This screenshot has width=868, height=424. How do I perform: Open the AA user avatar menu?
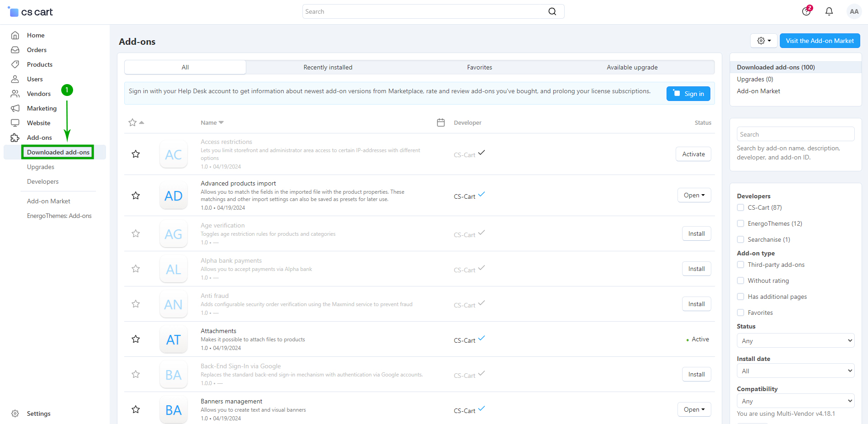click(853, 11)
